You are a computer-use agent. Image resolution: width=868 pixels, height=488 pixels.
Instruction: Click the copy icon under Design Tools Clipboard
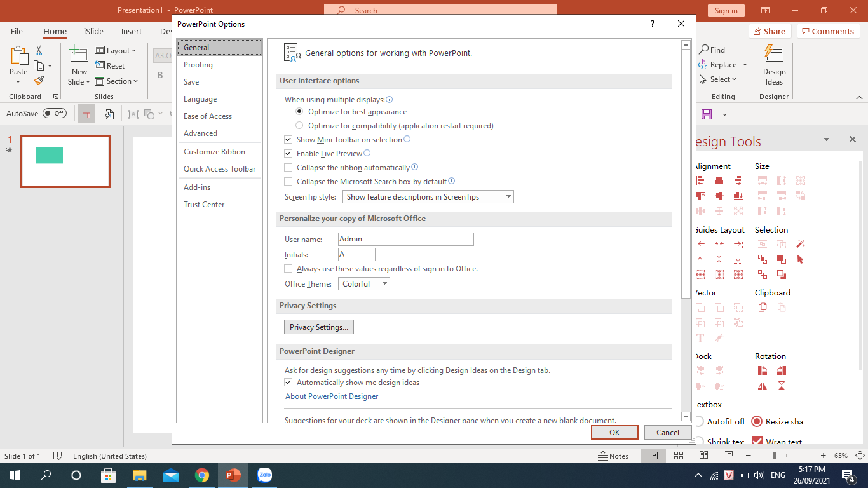click(x=762, y=307)
